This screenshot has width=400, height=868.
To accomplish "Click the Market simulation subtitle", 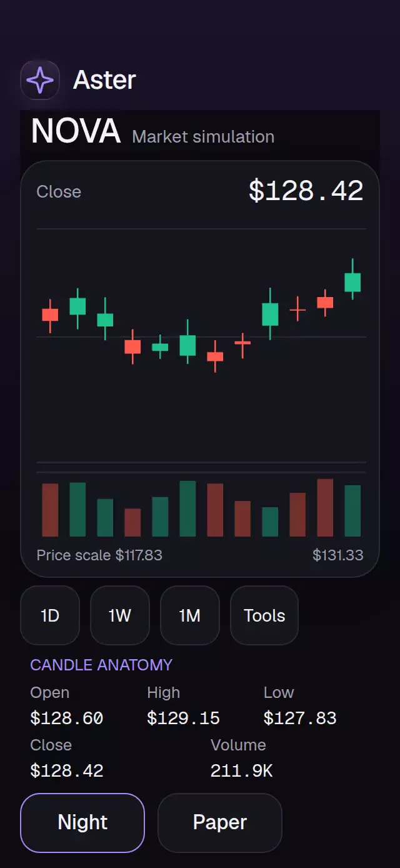I will (203, 136).
